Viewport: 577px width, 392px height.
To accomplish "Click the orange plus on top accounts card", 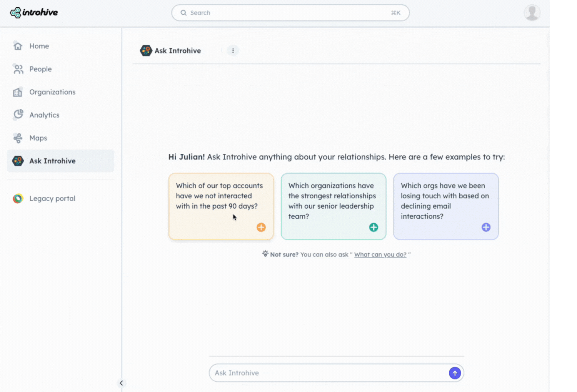I will (261, 228).
